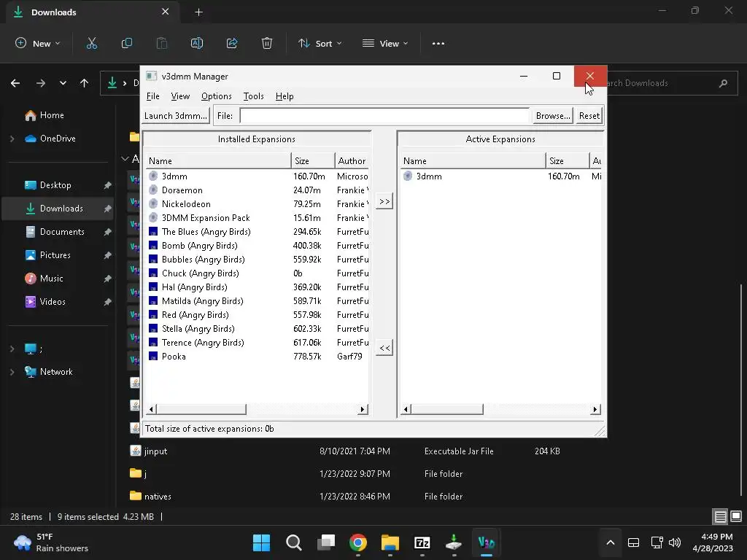Switch to large thumbnails view icon in status bar
This screenshot has width=747, height=560.
tap(736, 516)
